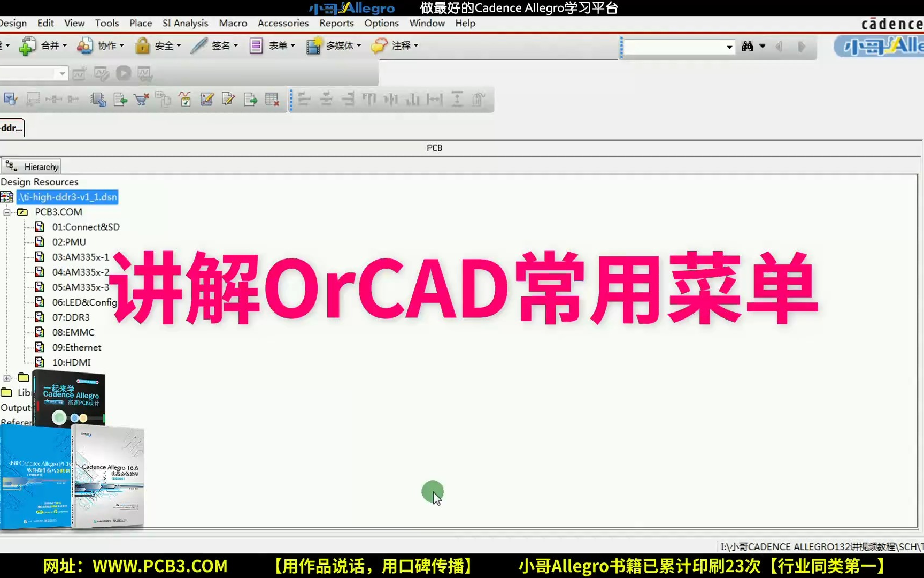Collapse the PCB3.COM folder
This screenshot has width=924, height=578.
(x=6, y=212)
